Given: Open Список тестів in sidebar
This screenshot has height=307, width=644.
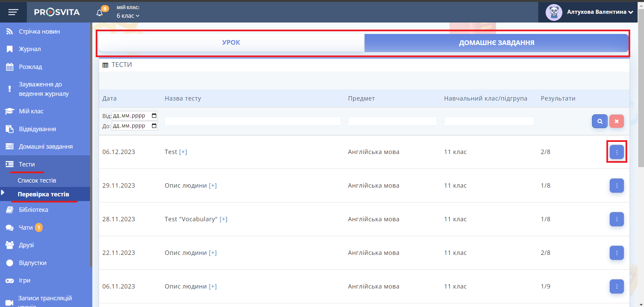Looking at the screenshot, I should [37, 181].
